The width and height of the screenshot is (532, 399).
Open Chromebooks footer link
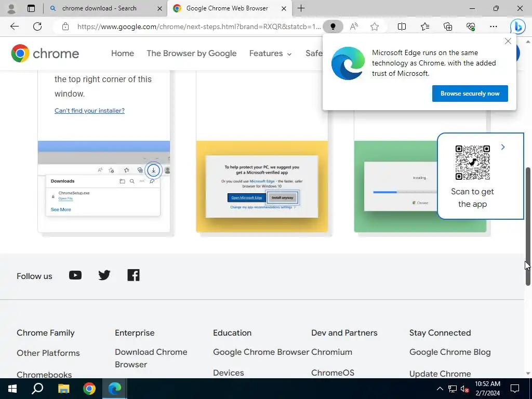coord(44,375)
